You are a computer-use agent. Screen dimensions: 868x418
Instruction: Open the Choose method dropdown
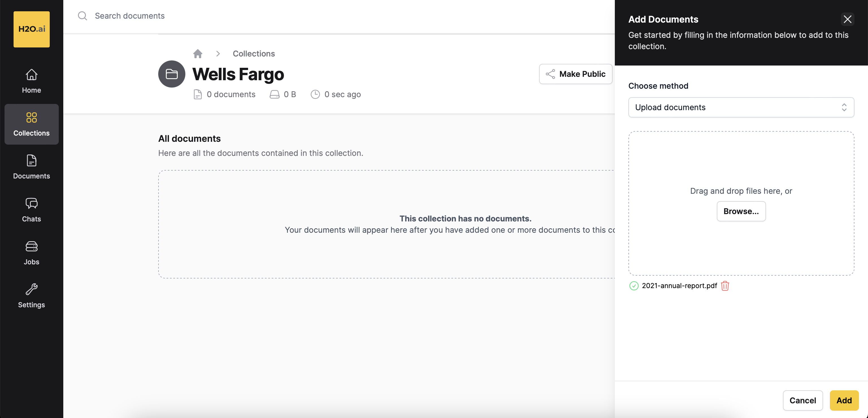[741, 107]
